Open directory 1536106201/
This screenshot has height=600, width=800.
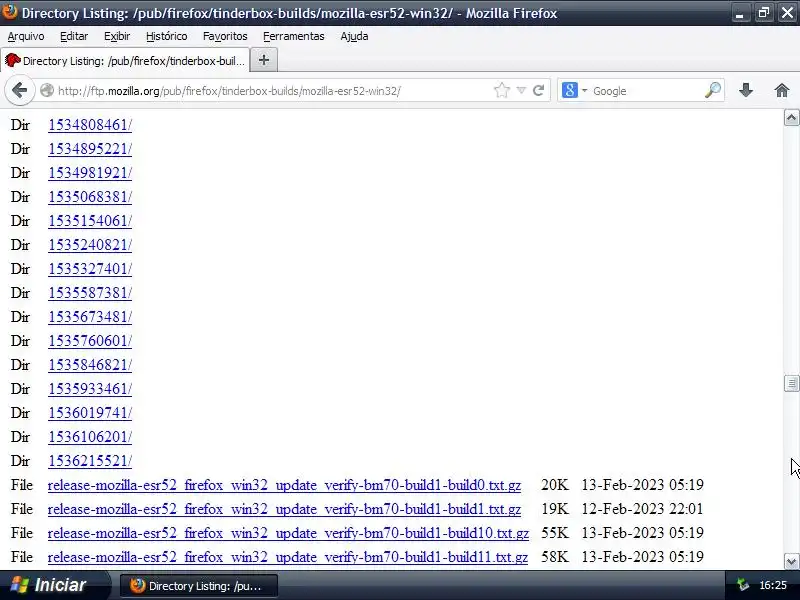click(x=90, y=437)
